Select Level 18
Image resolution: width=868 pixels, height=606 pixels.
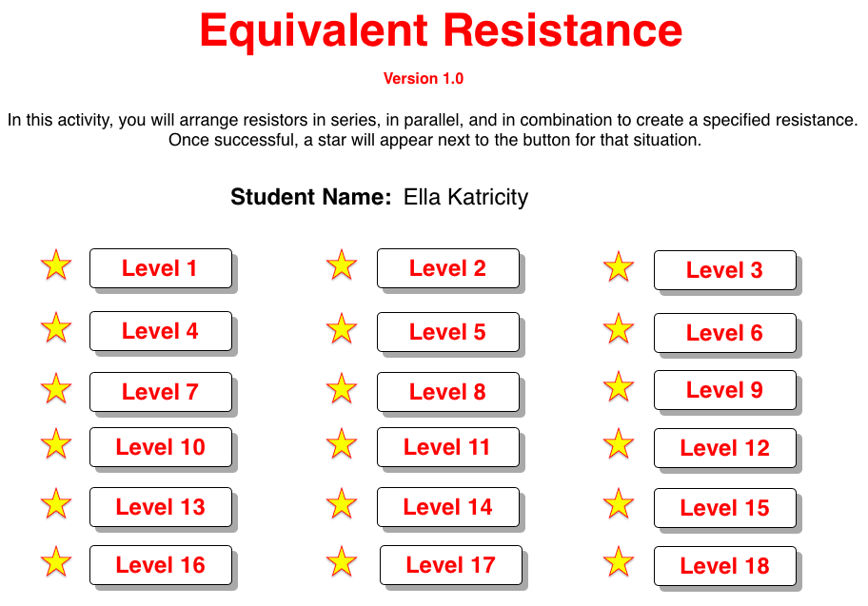point(724,565)
